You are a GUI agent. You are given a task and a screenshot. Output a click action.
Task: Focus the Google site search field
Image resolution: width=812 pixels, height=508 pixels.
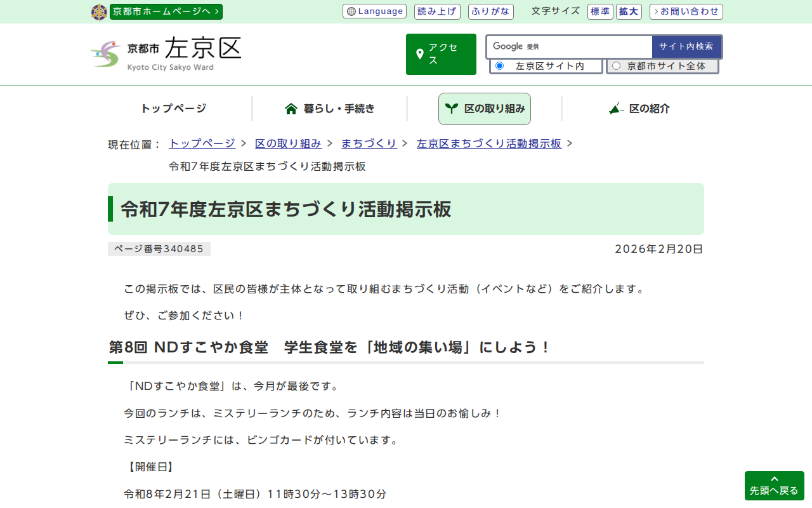570,46
